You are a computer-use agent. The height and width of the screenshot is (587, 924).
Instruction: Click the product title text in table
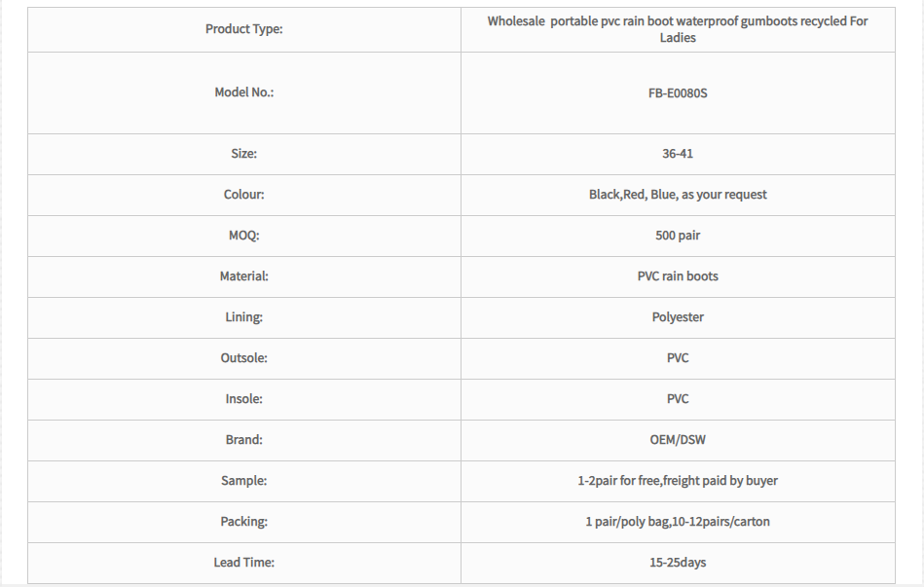tap(677, 29)
